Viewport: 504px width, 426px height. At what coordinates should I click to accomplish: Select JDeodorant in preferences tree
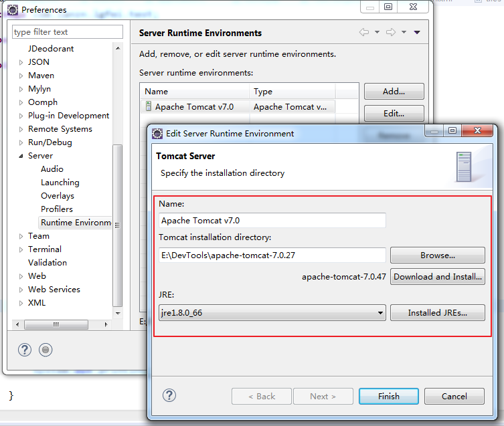coord(51,49)
